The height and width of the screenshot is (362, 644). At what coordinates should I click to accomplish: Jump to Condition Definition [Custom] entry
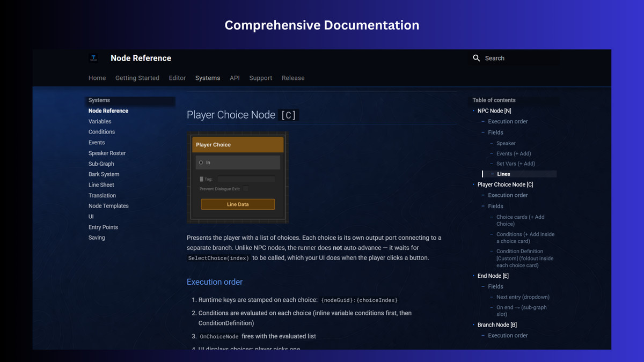[525, 258]
